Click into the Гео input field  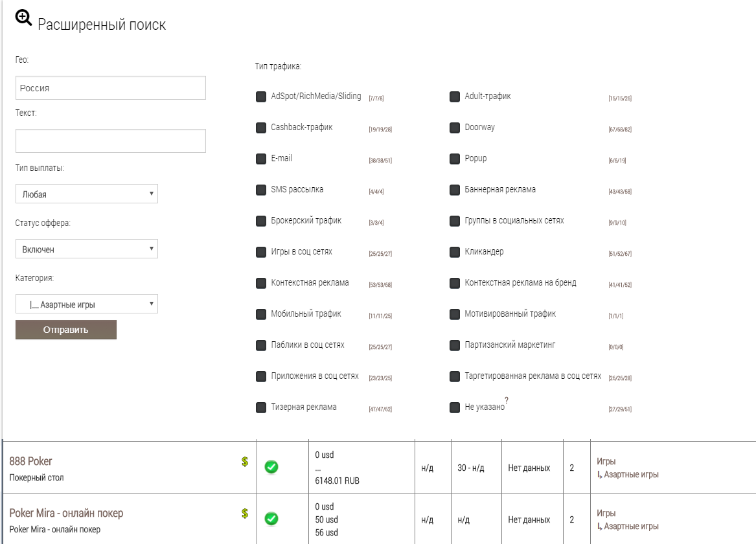(x=110, y=88)
